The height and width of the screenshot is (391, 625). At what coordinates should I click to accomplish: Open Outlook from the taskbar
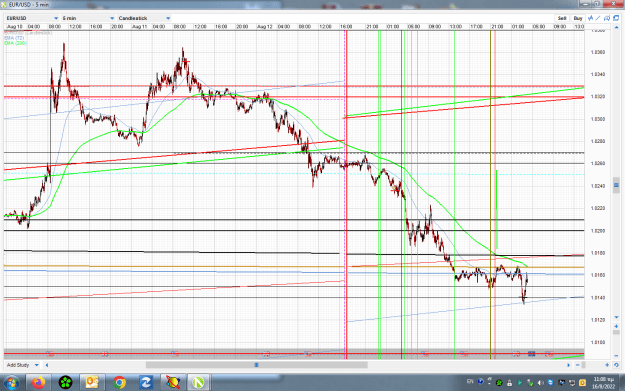[x=92, y=383]
